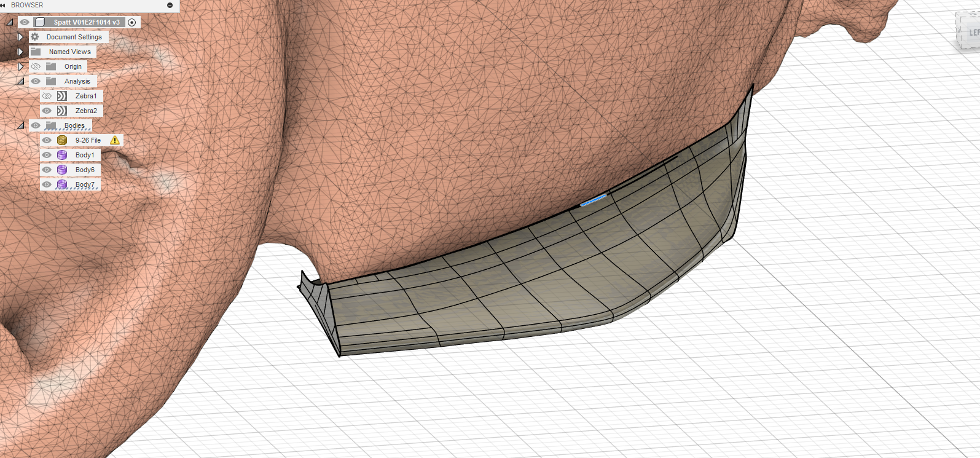Show the hidden Zebra1 analysis
Viewport: 980px width, 458px height.
click(x=47, y=96)
